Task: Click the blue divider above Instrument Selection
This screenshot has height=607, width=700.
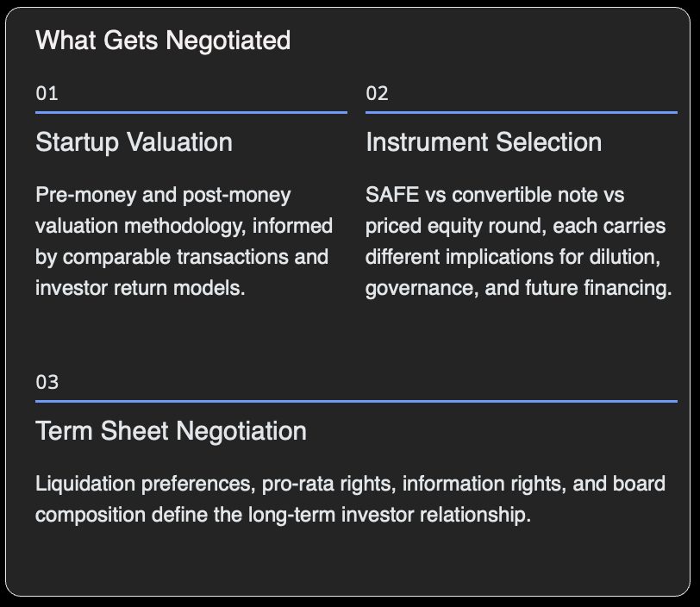Action: point(521,112)
